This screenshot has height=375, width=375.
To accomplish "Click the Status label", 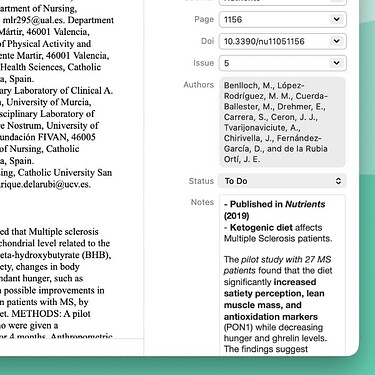I will [201, 181].
